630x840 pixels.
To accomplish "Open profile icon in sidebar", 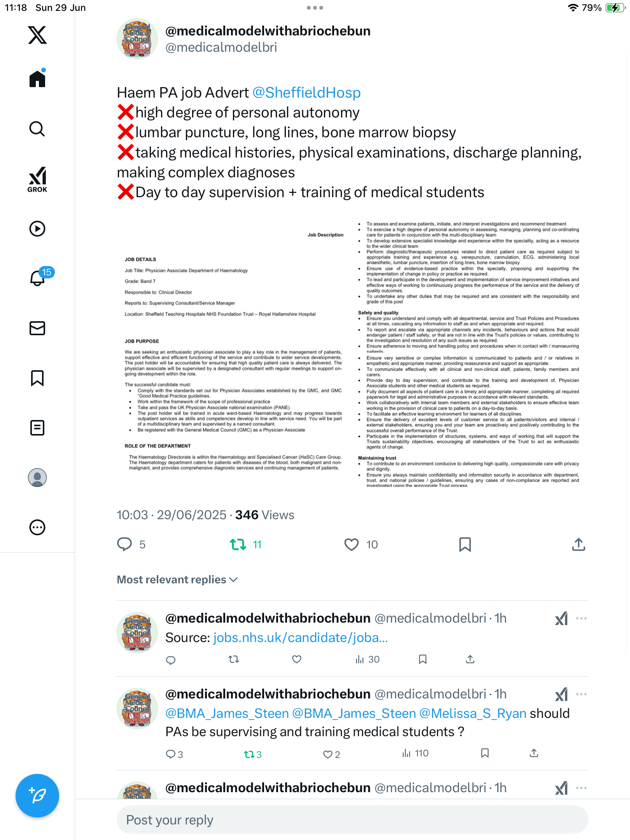I will coord(37,478).
